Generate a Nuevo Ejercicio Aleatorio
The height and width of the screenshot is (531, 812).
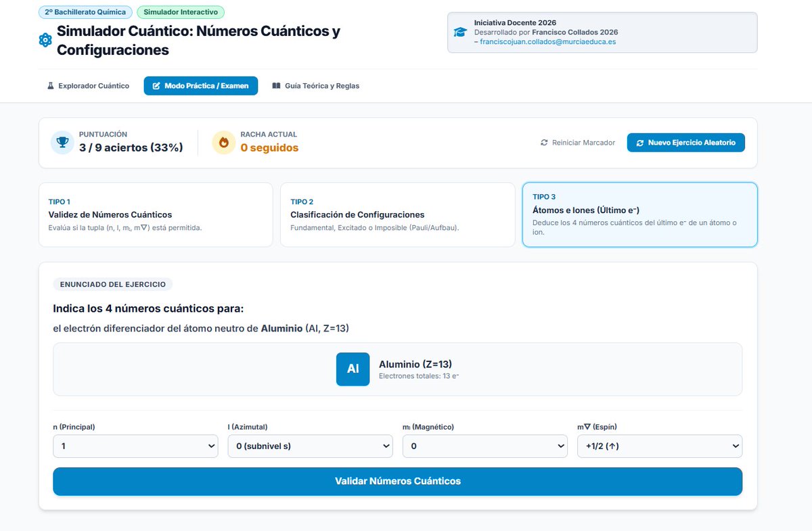(x=686, y=143)
